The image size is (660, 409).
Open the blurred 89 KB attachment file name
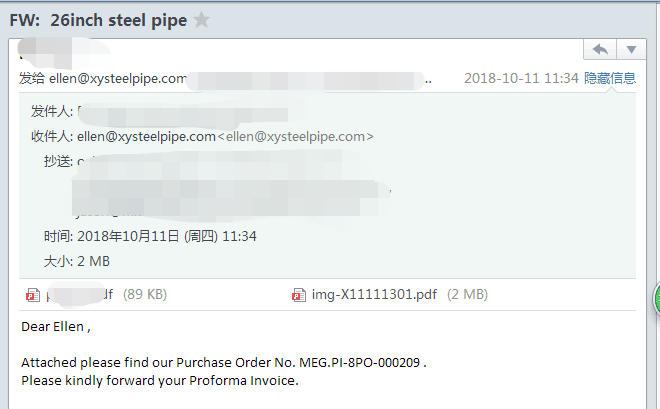pos(79,295)
